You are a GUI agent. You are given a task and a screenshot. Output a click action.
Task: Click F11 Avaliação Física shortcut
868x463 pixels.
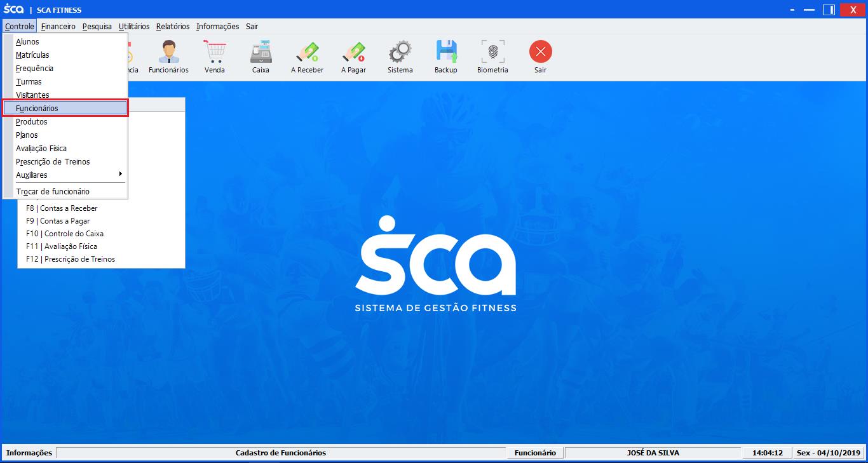click(62, 246)
